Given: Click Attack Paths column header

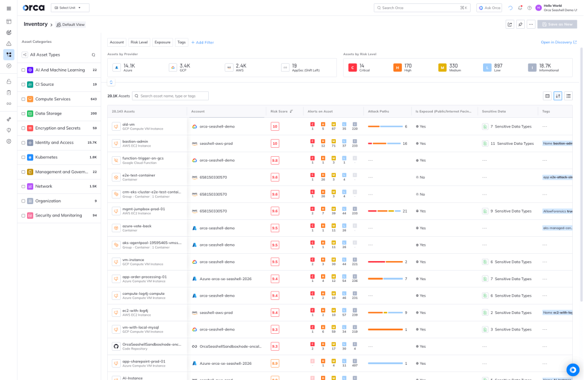Looking at the screenshot, I should coord(379,111).
